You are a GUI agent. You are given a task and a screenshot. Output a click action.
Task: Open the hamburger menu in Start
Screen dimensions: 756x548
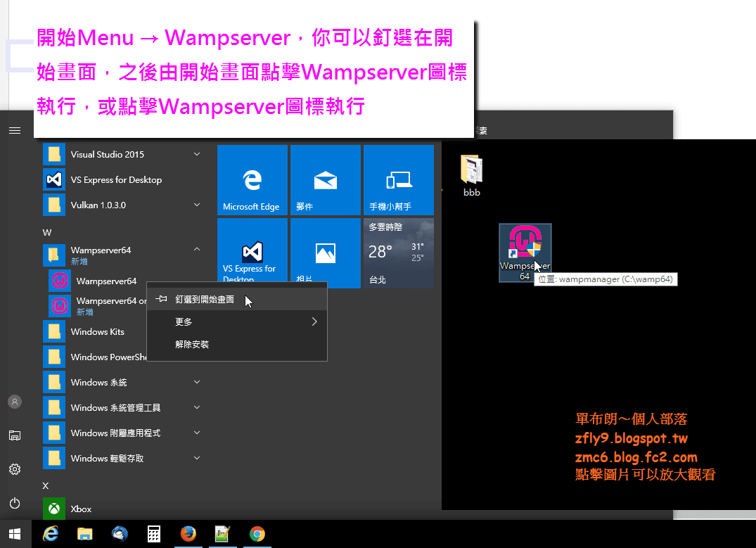[15, 131]
